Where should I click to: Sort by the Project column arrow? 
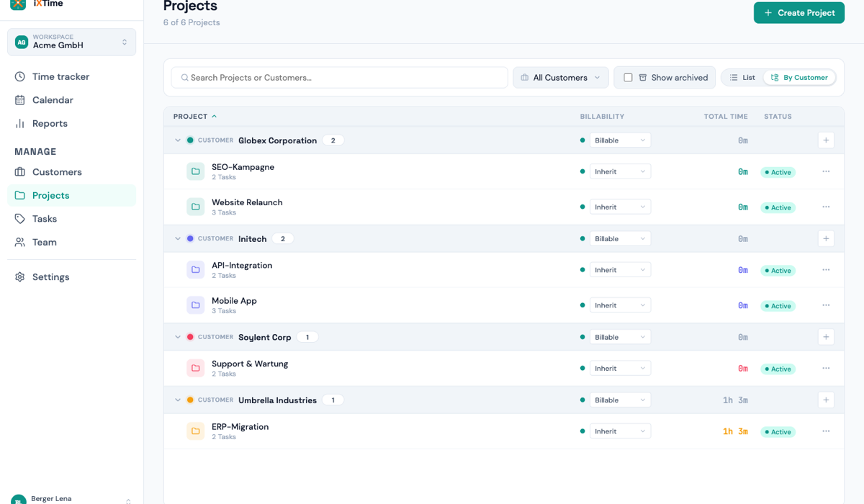[x=214, y=117]
